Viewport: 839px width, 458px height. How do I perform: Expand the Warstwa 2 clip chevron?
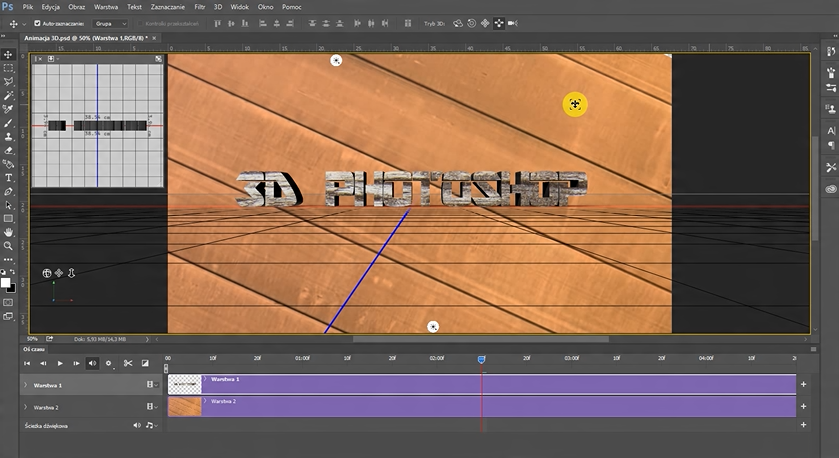tap(205, 401)
